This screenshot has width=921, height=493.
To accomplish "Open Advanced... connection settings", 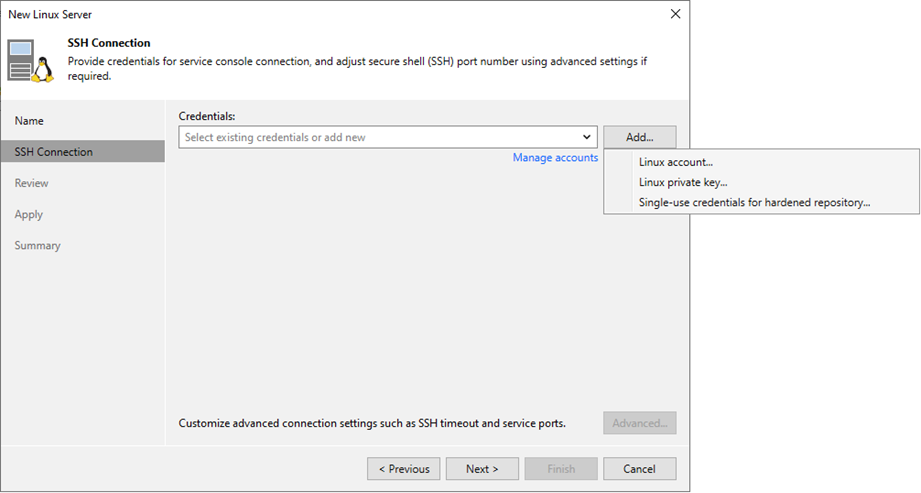I will pos(640,423).
